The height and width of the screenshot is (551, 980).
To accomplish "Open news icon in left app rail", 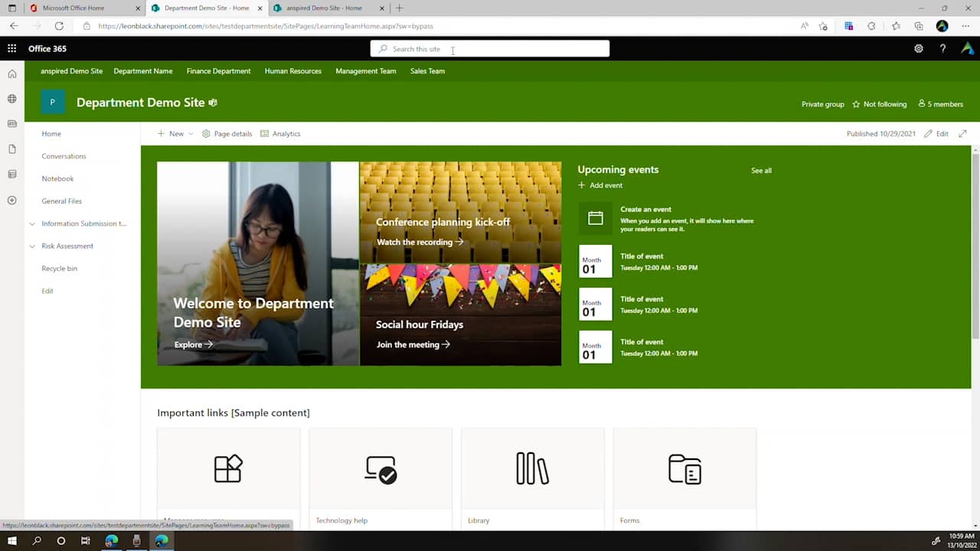I will pyautogui.click(x=11, y=123).
